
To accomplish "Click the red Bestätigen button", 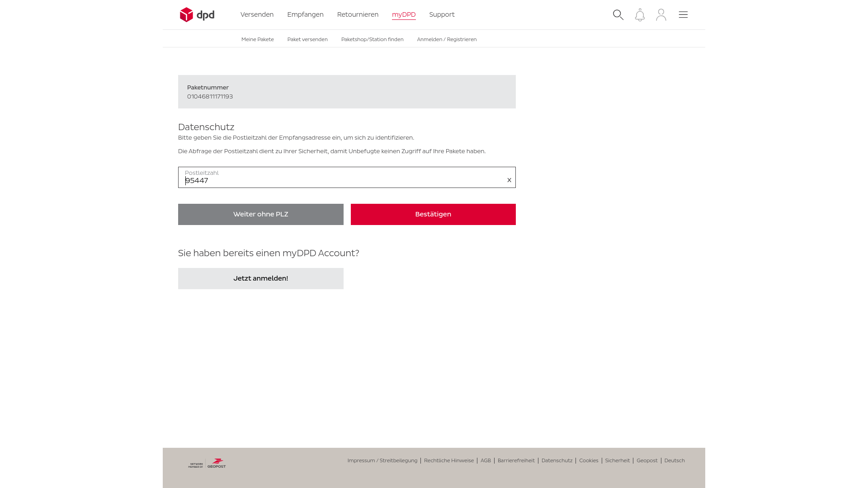I will coord(433,214).
